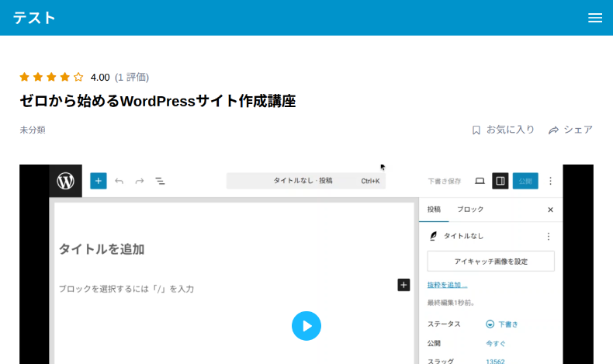Click the 抜粋を追加 link
The image size is (613, 364).
pyautogui.click(x=447, y=285)
